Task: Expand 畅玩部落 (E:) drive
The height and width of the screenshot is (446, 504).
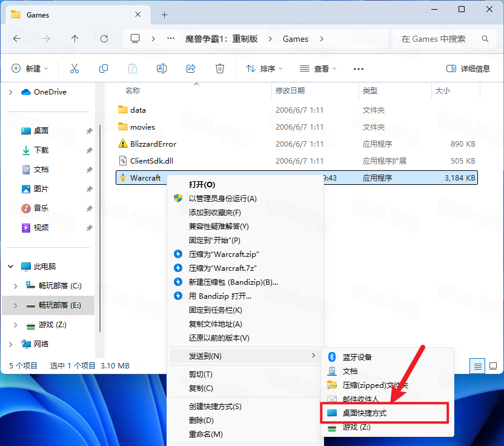Action: (15, 305)
